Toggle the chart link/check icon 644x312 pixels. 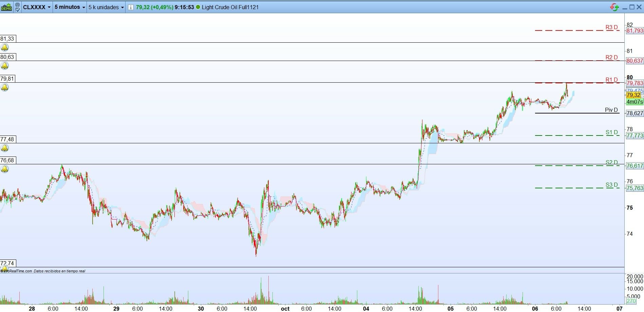click(17, 7)
